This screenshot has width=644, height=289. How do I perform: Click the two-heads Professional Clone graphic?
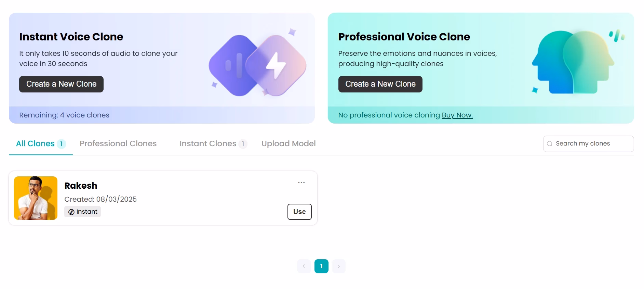(573, 62)
